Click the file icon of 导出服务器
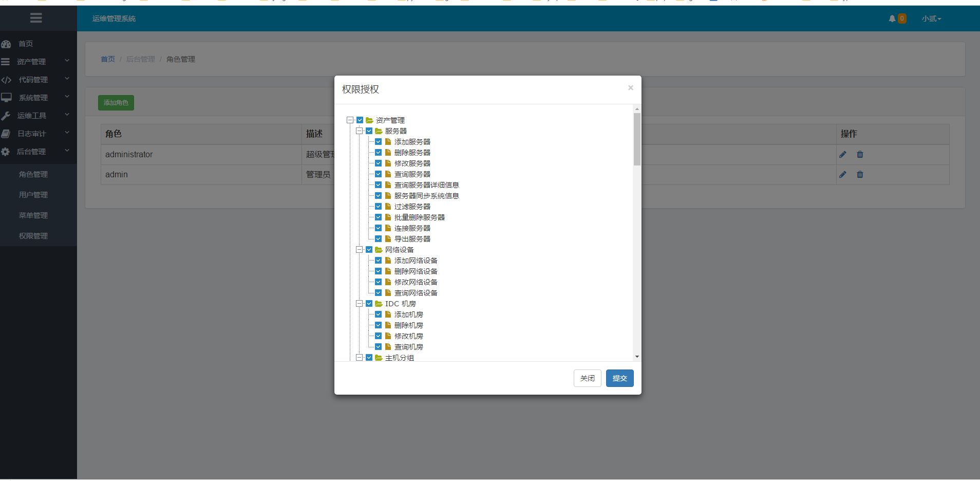The height and width of the screenshot is (481, 980). pos(388,239)
